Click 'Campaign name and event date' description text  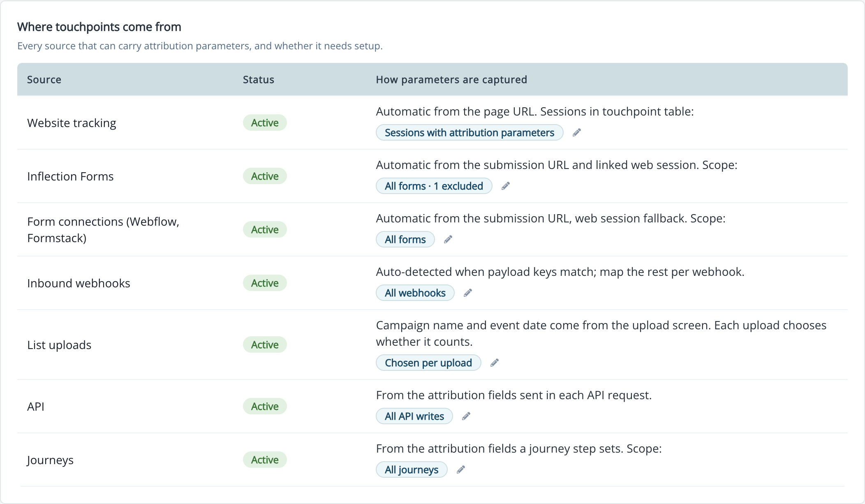(x=601, y=333)
